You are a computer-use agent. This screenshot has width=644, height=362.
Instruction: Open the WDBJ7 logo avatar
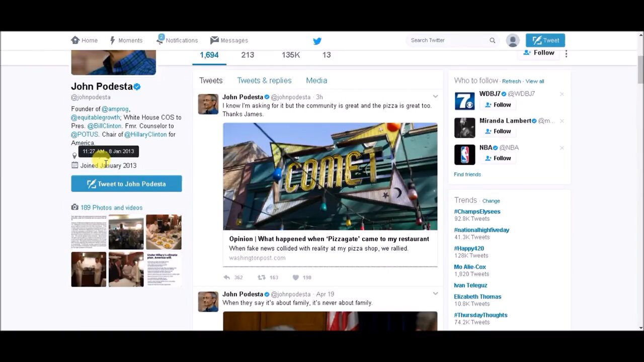click(464, 101)
